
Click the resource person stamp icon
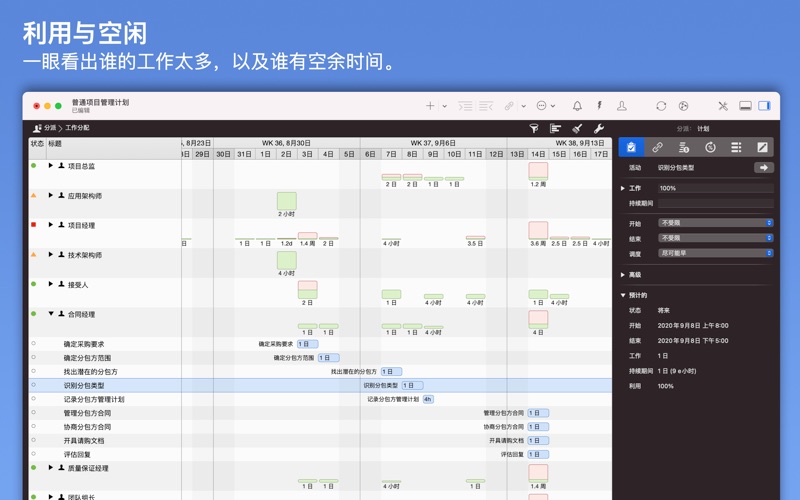click(x=621, y=105)
